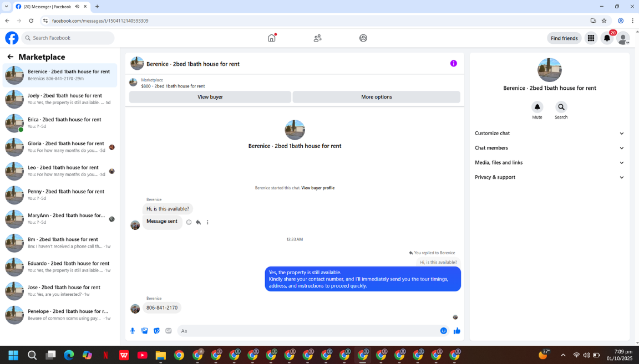The height and width of the screenshot is (364, 639).
Task: Open Penelope 2bed 1bath conversation
Action: coord(60,315)
